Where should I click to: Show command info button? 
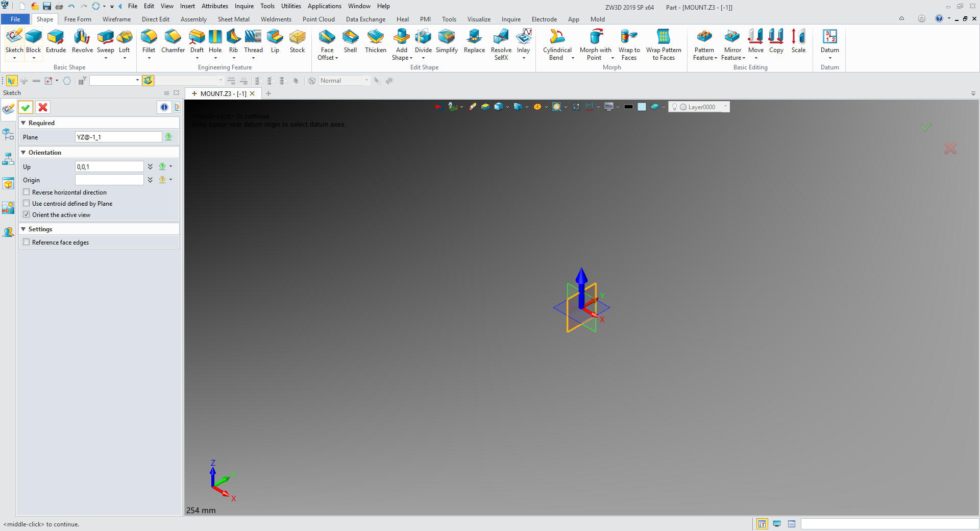pyautogui.click(x=164, y=107)
